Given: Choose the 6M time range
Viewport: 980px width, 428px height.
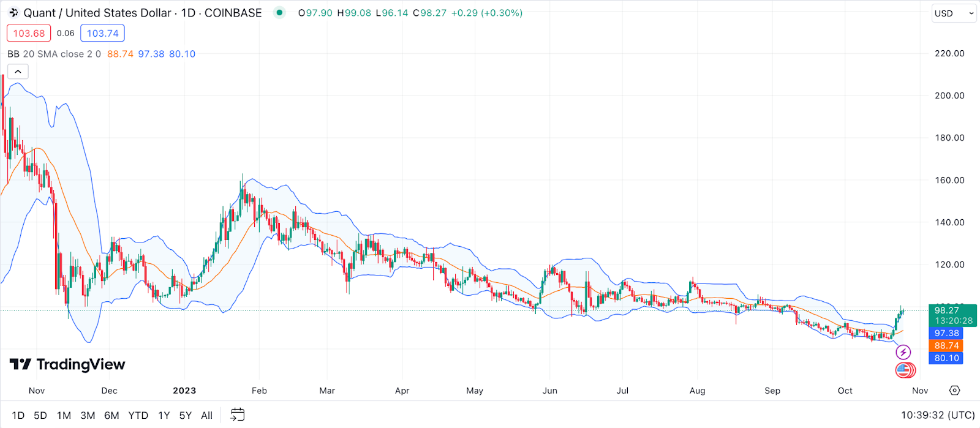Looking at the screenshot, I should (x=111, y=415).
